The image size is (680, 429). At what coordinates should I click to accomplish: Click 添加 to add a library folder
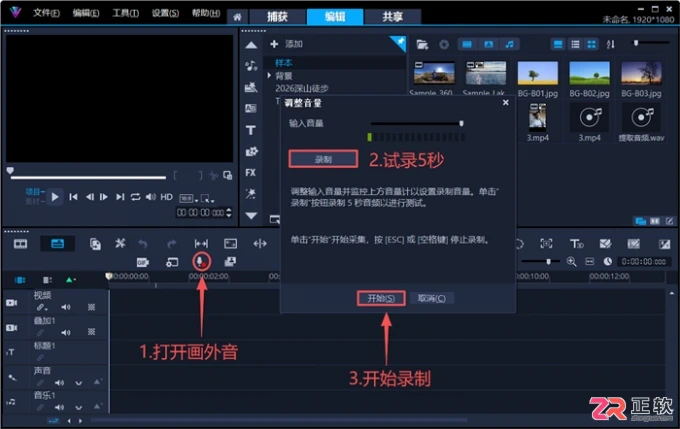286,44
